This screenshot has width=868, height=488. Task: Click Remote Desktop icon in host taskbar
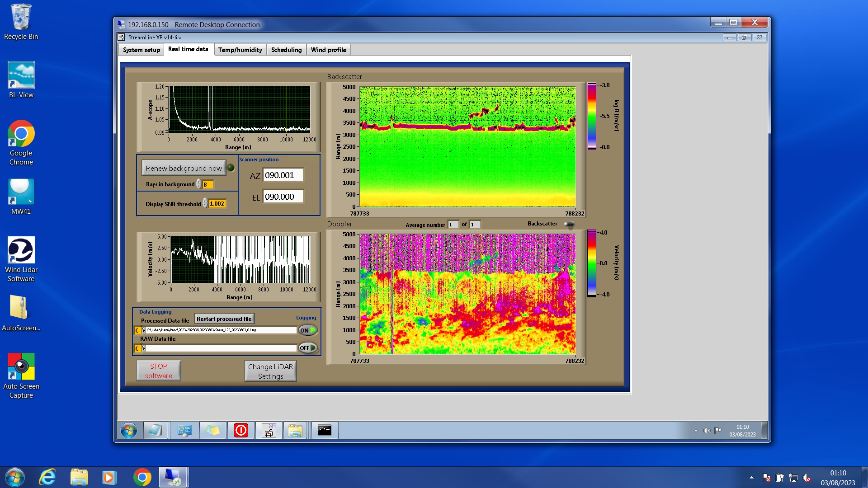click(173, 477)
